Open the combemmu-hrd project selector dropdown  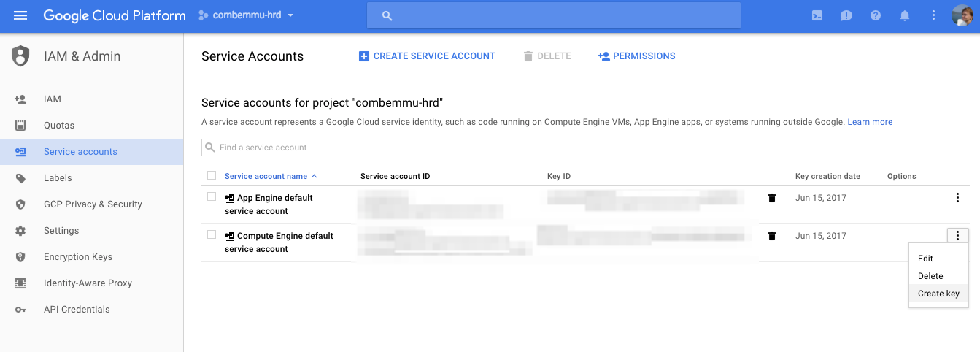[246, 15]
